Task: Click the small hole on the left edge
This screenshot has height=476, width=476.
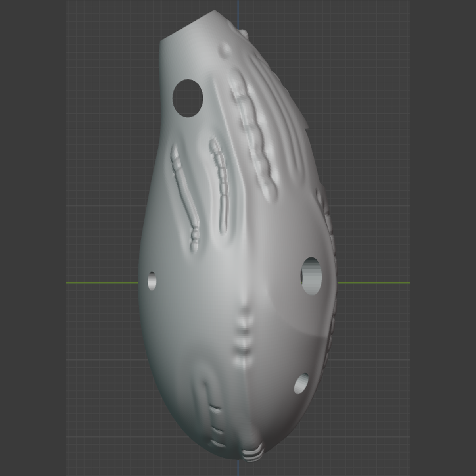Action: coord(152,281)
